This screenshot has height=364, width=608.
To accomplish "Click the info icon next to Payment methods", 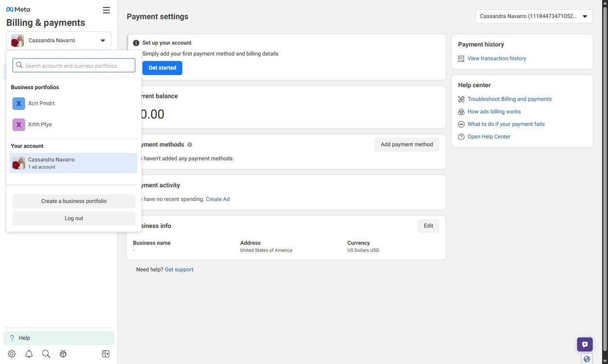I will click(190, 145).
